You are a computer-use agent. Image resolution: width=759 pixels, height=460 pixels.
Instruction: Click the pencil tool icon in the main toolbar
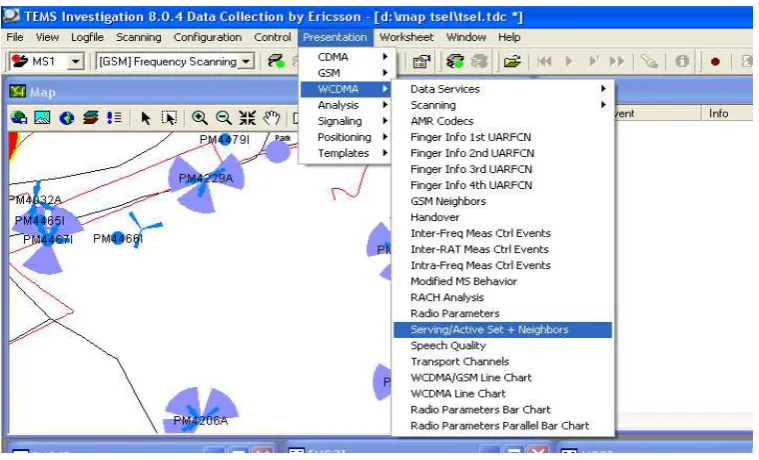click(649, 61)
